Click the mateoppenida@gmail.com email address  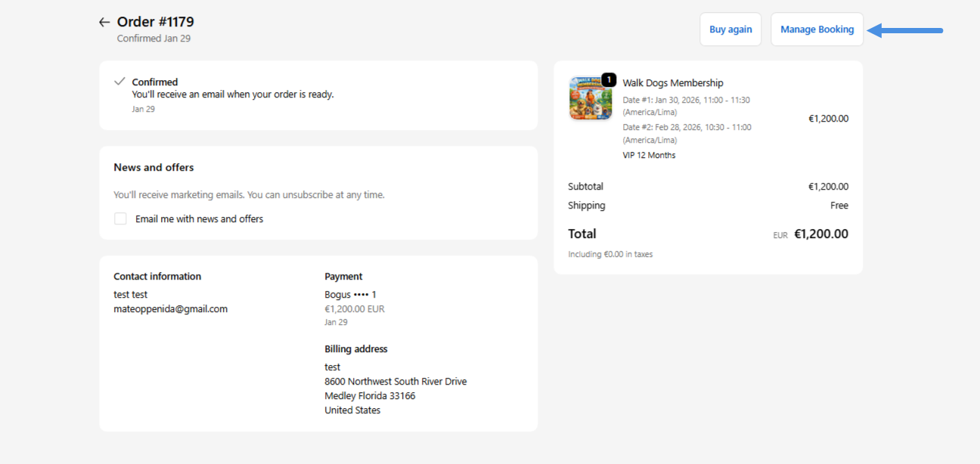pyautogui.click(x=170, y=309)
